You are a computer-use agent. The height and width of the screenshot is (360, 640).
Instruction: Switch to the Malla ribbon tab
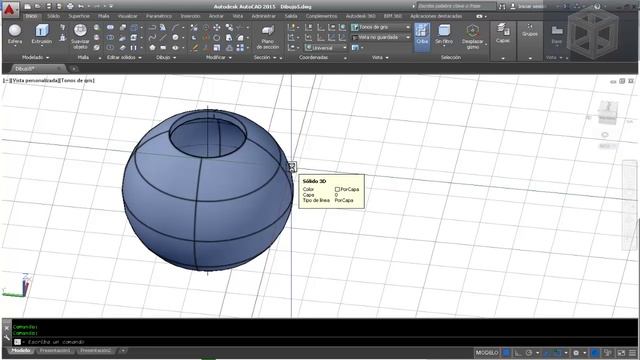[104, 16]
